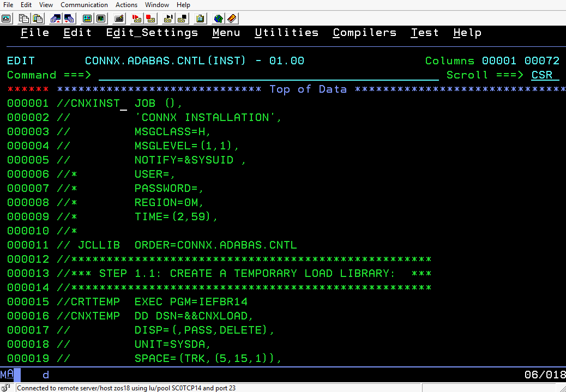The height and width of the screenshot is (392, 566).
Task: Open the Communication menu
Action: tap(84, 5)
